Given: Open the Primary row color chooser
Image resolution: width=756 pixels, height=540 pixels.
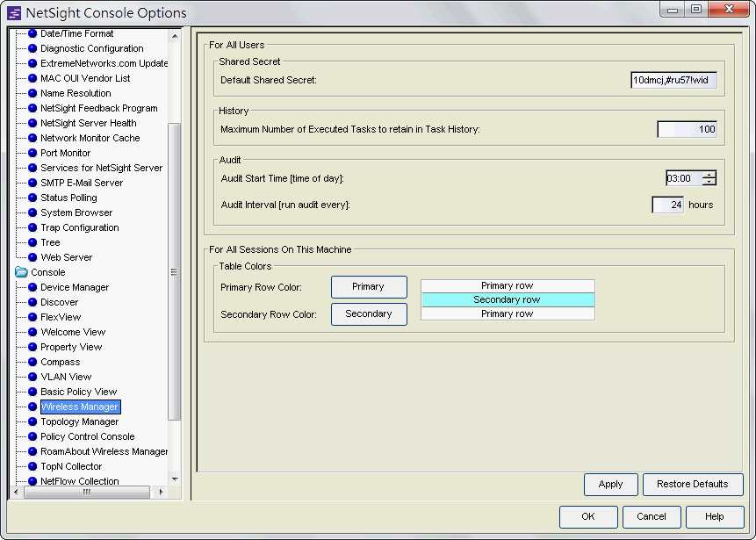Looking at the screenshot, I should 369,287.
